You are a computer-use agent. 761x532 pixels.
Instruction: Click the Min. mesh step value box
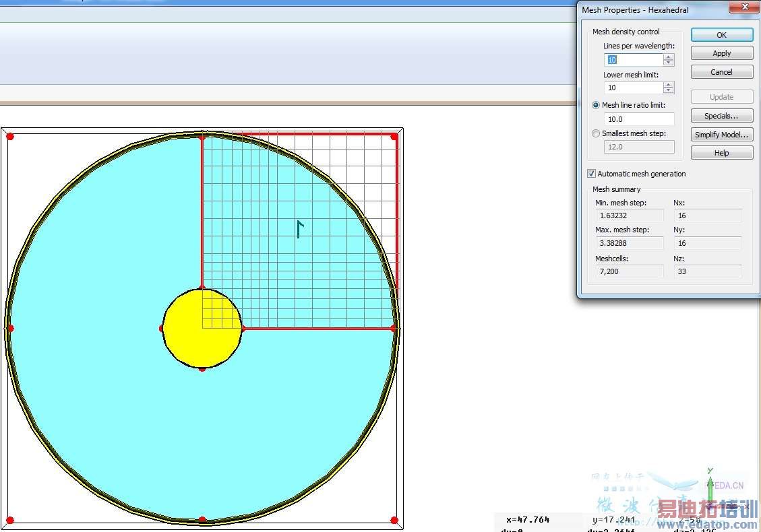point(628,215)
